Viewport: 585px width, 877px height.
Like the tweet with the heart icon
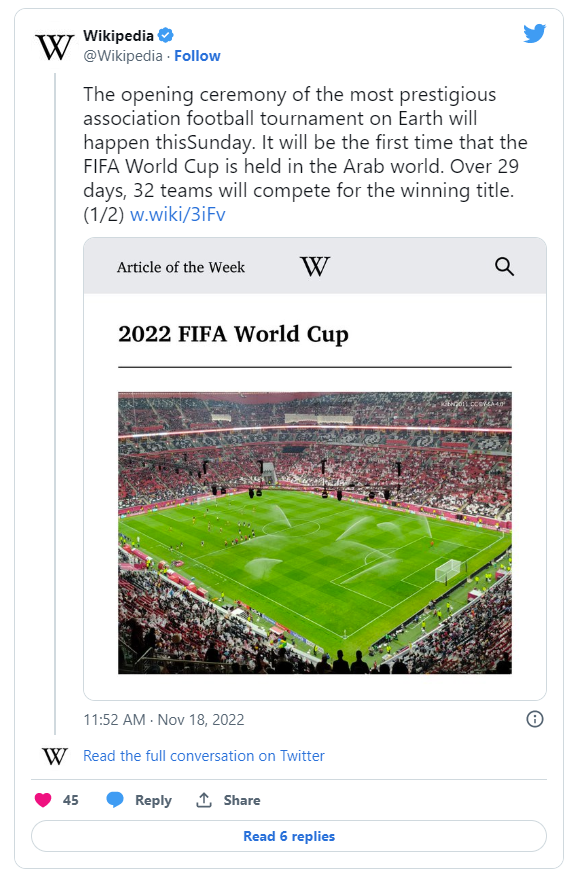pyautogui.click(x=43, y=800)
